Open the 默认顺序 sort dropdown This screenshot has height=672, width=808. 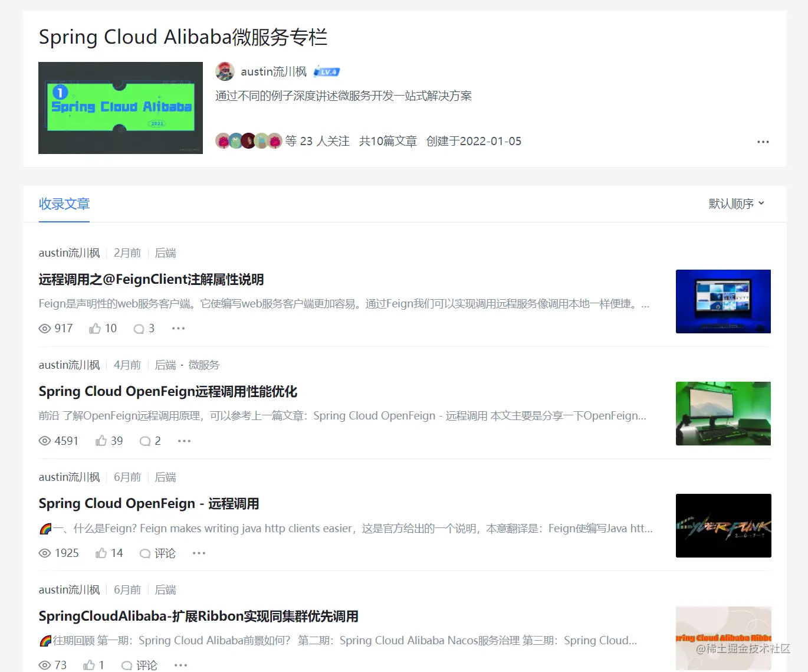tap(737, 204)
